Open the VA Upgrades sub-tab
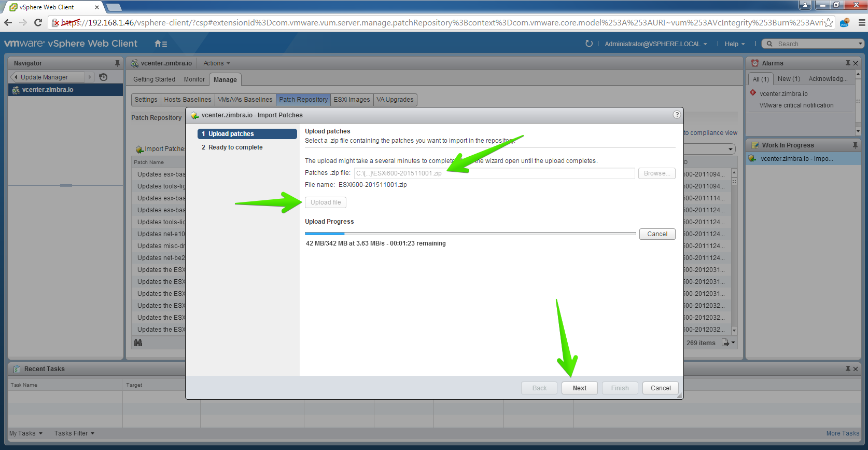 point(395,100)
